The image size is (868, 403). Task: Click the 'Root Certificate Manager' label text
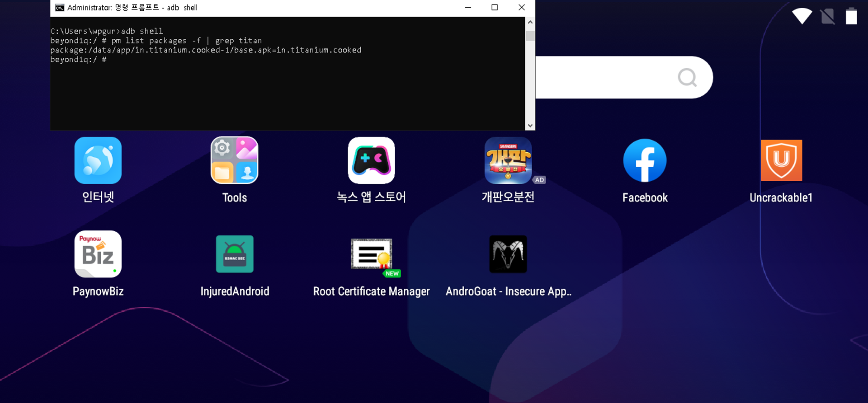371,291
